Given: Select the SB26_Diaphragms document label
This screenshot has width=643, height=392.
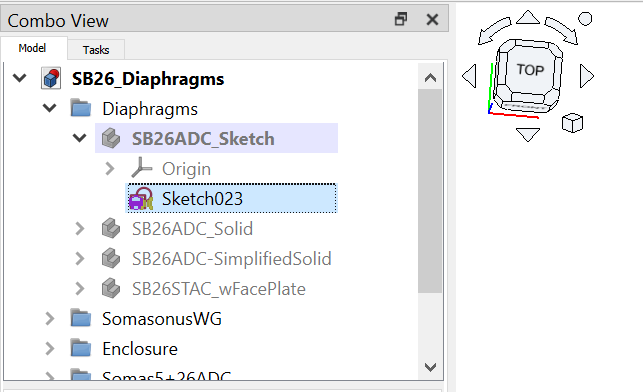Looking at the screenshot, I should [x=148, y=79].
